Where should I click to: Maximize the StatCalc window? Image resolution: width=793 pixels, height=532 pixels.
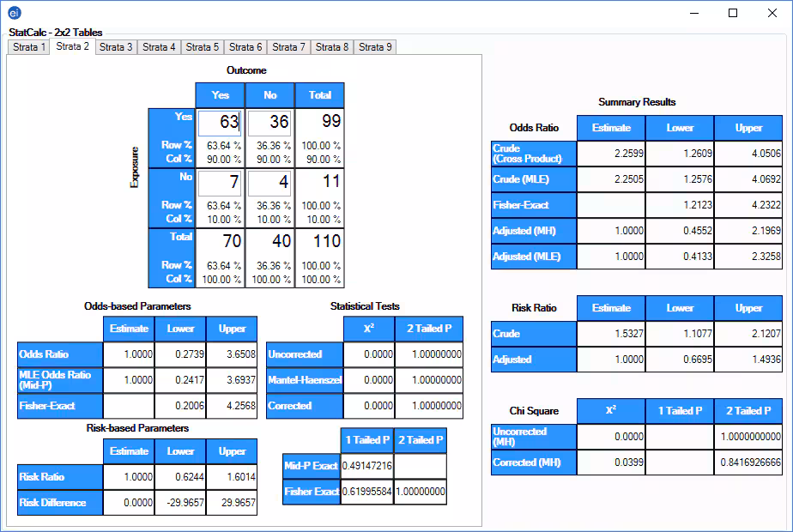coord(733,13)
